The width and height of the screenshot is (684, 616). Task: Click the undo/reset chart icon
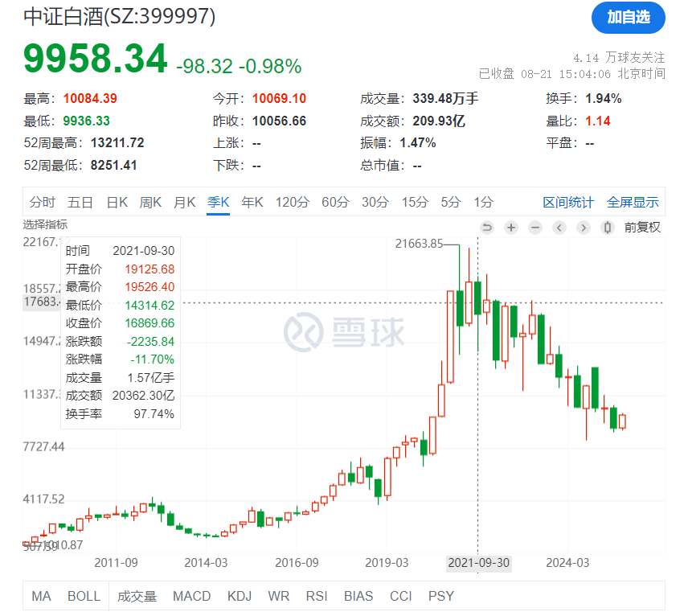[x=487, y=228]
